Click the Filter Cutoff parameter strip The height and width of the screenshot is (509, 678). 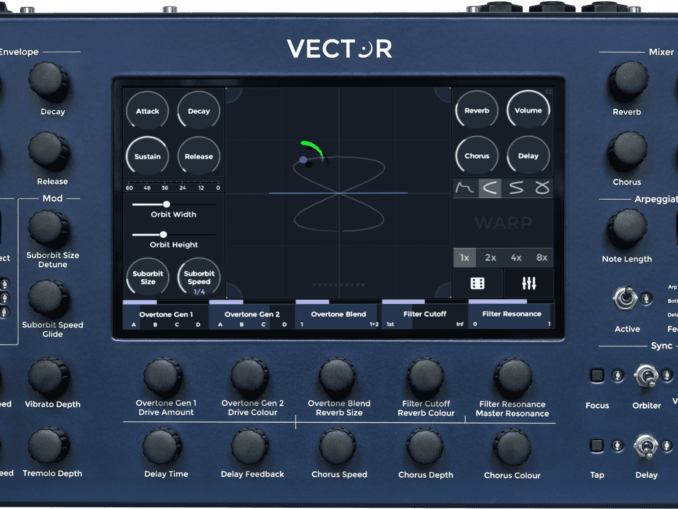click(x=425, y=315)
